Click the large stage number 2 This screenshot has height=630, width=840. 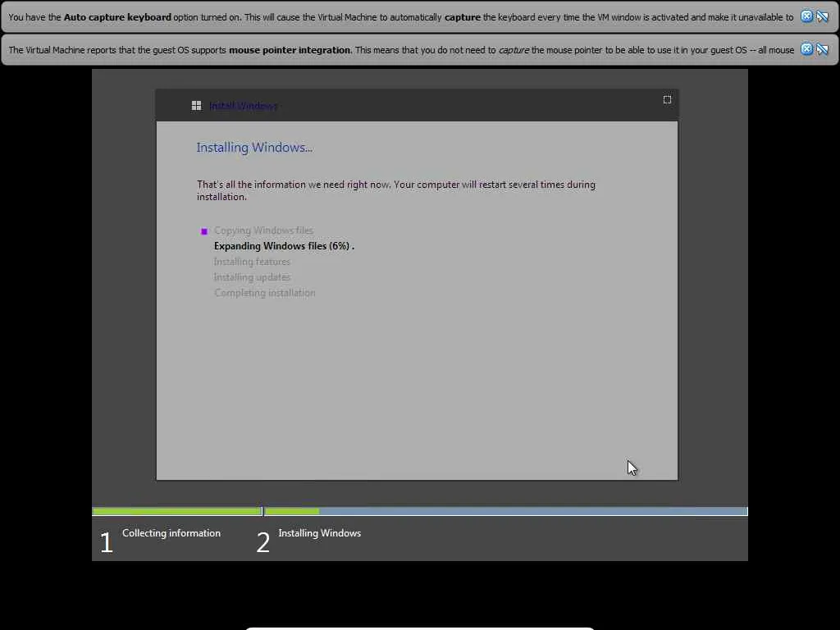(263, 542)
